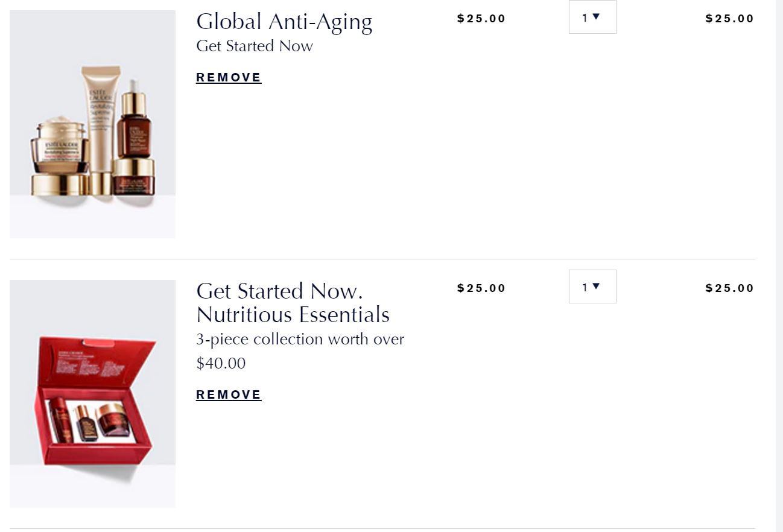Click the line total for Nutritious Essentials
Viewport: 783px width, 532px height.
(x=729, y=288)
